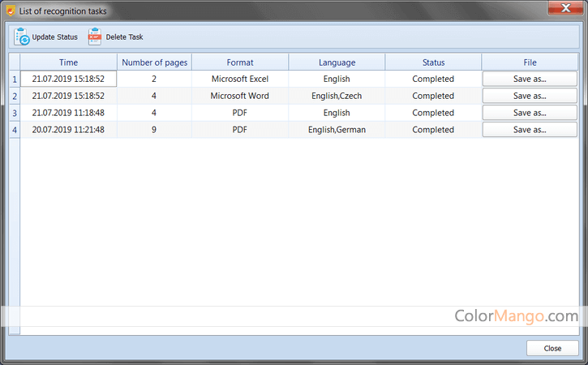The width and height of the screenshot is (588, 365).
Task: Sort by the Format column header
Action: (x=240, y=62)
